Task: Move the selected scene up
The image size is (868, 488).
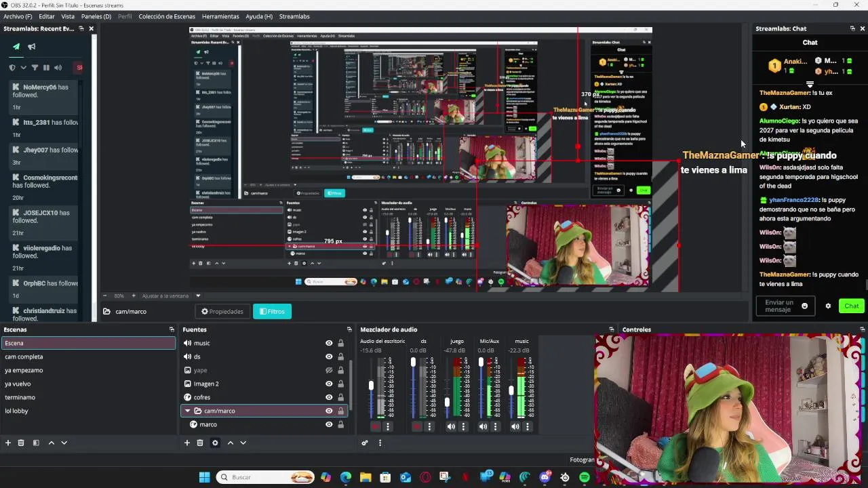Action: click(51, 443)
